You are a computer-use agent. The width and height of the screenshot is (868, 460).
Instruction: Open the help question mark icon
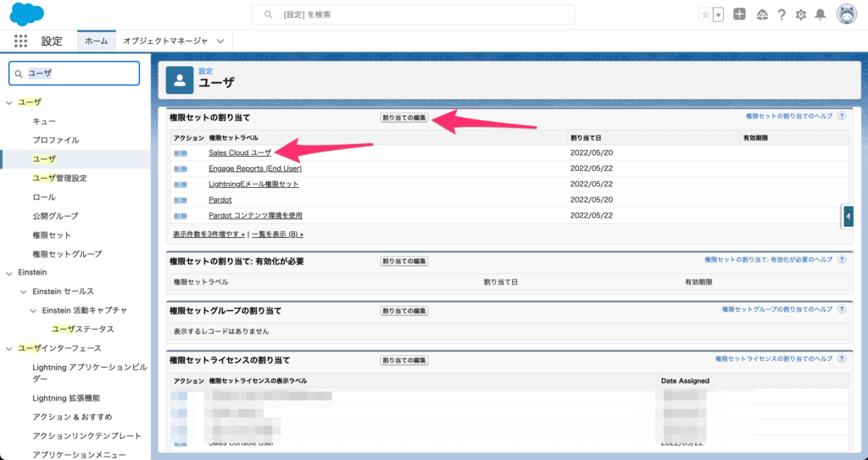tap(782, 15)
